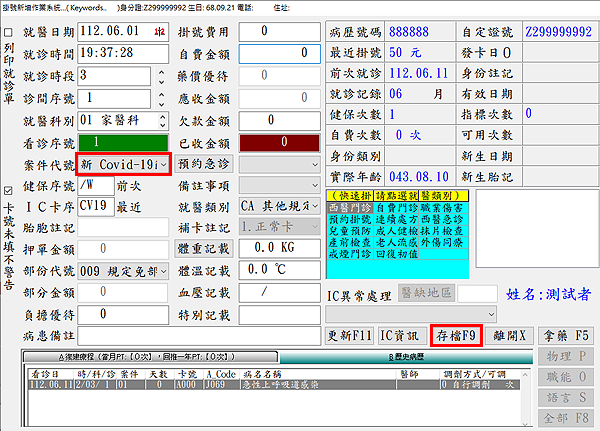Open the calendar icon in 就醫日期 field

[x=161, y=32]
